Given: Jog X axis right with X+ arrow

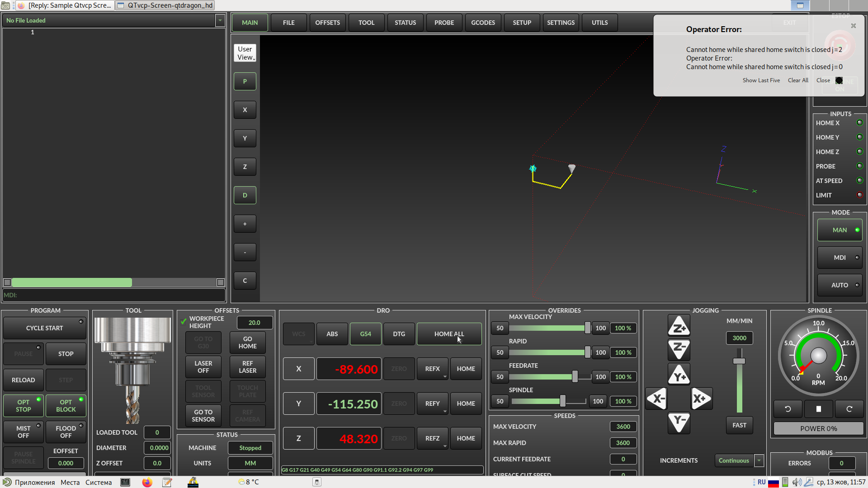Looking at the screenshot, I should tap(702, 399).
